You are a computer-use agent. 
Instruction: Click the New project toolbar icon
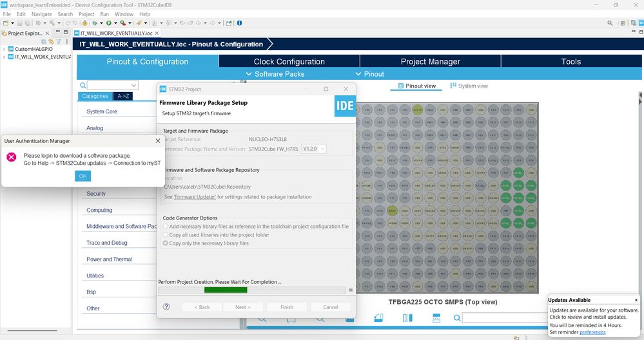(6, 23)
